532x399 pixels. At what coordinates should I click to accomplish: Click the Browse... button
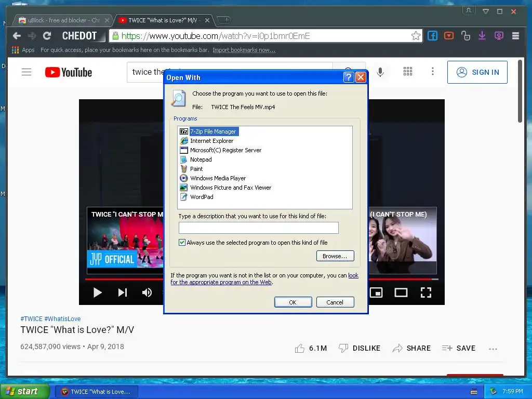(x=335, y=256)
